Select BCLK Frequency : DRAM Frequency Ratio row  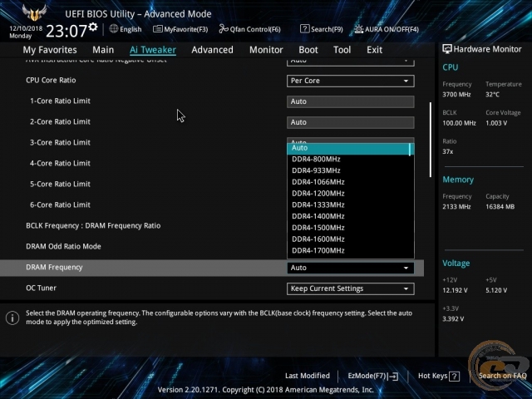coord(93,225)
